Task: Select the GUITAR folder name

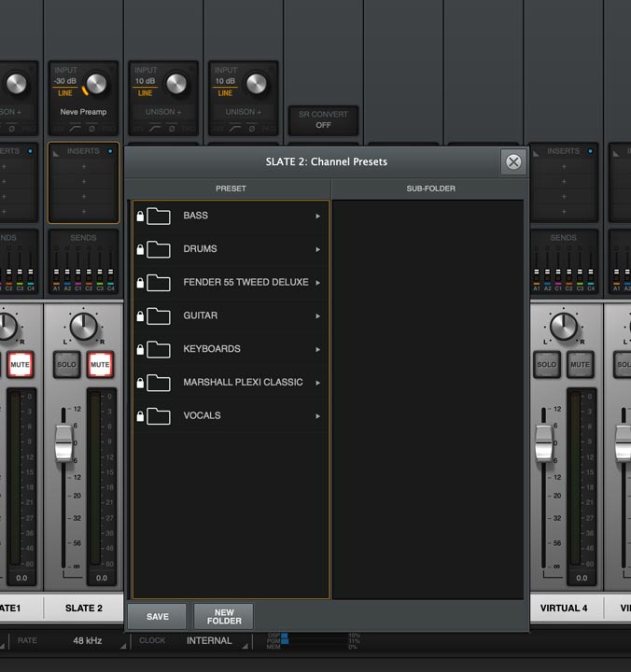Action: 200,315
